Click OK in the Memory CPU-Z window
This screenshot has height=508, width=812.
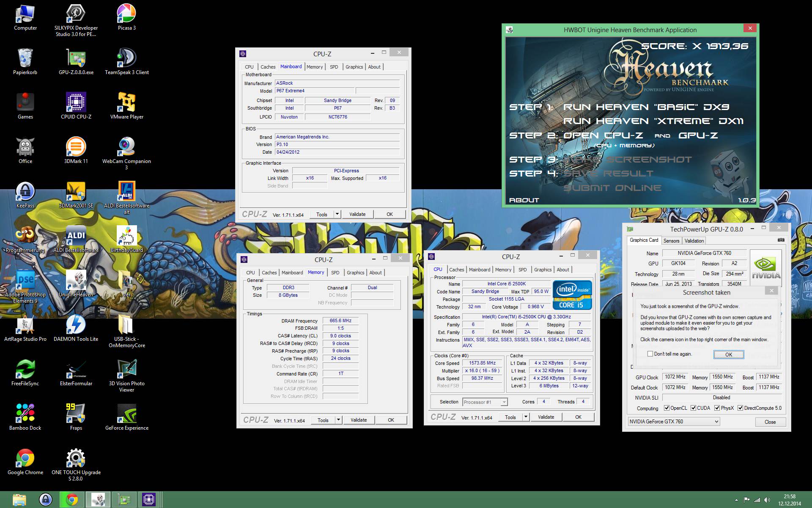coord(391,420)
